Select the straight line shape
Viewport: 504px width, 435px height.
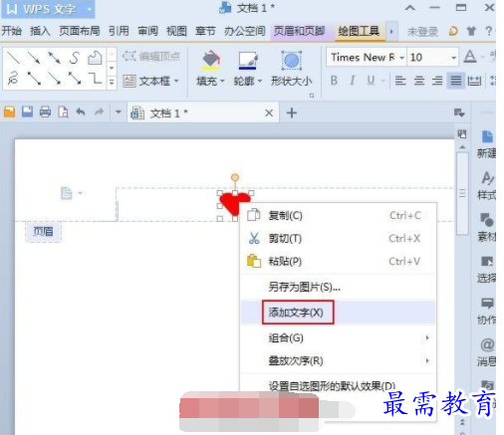tap(13, 58)
